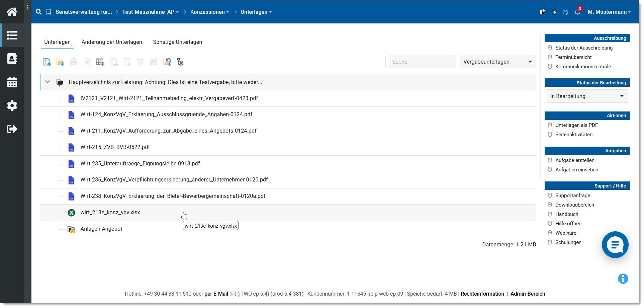
Task: Open the contacts sidebar icon
Action: [x=12, y=59]
